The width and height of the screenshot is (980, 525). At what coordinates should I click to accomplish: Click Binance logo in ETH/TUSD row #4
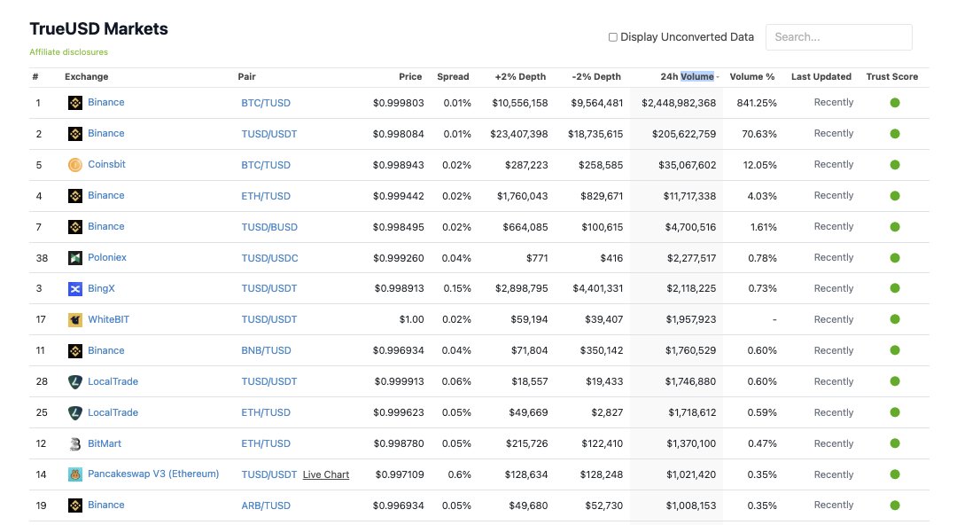[75, 196]
